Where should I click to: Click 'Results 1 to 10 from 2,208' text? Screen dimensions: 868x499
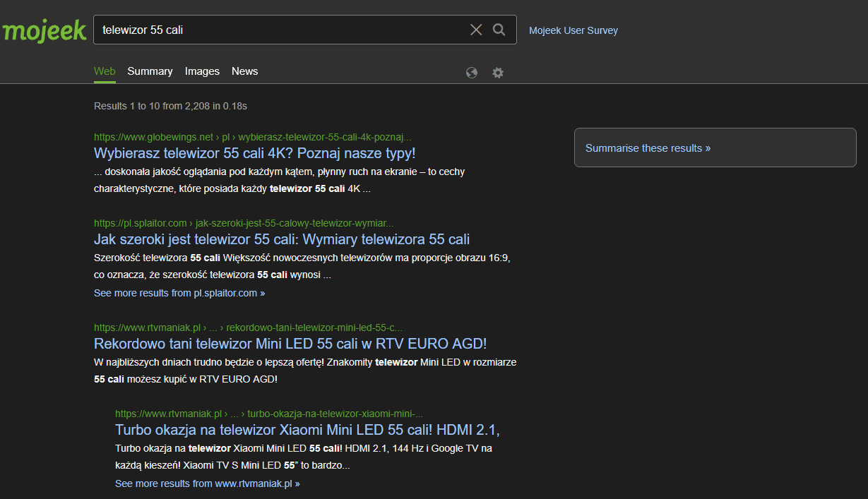coord(170,107)
